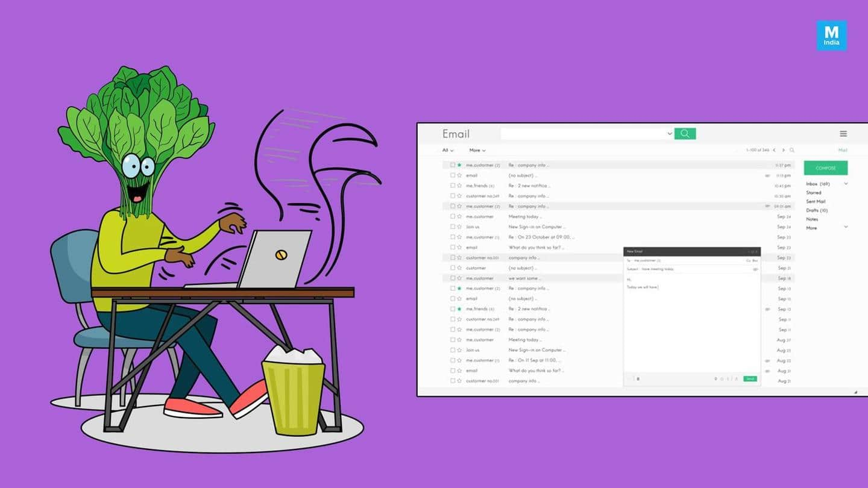Click Cc in the New Email window
This screenshot has width=868, height=488.
tap(748, 260)
